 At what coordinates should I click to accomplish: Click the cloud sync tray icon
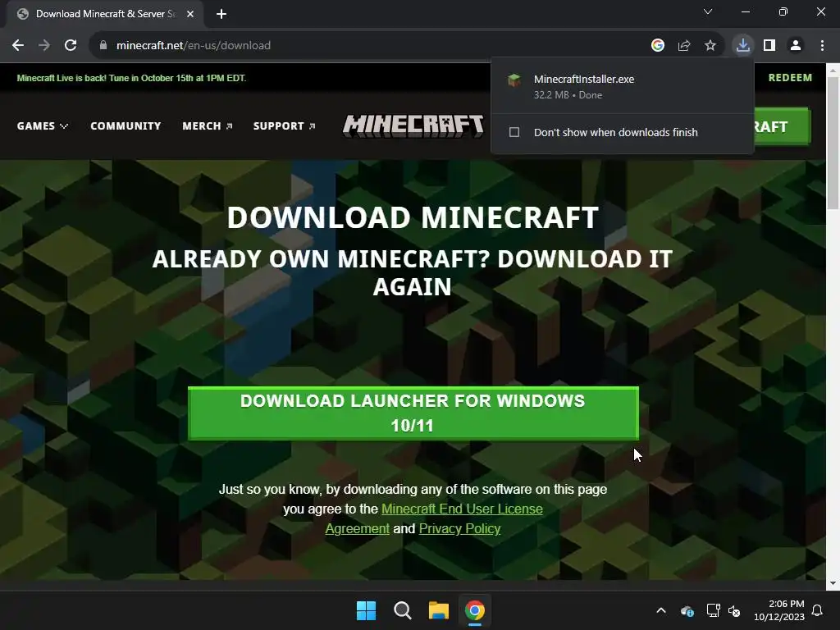[687, 610]
